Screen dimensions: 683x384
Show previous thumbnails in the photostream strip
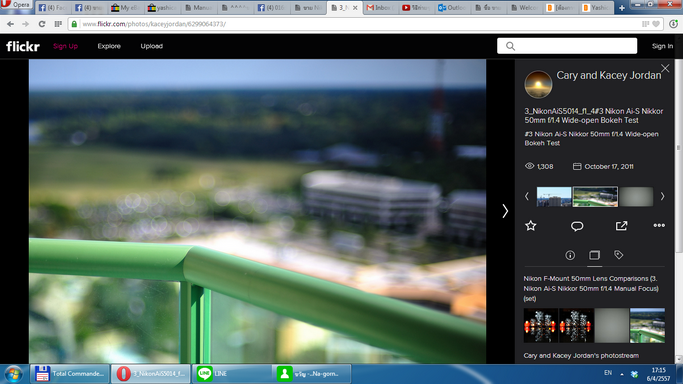tap(527, 196)
